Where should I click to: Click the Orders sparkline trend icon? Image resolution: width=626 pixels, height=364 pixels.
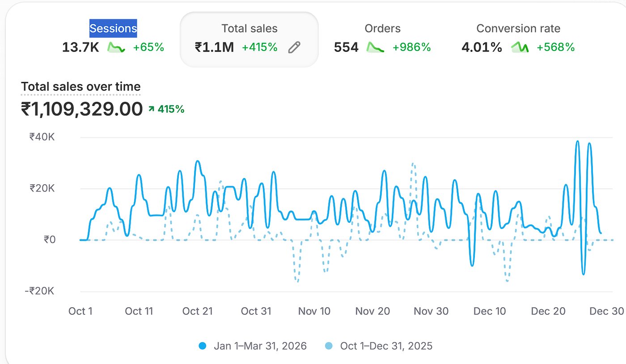coord(376,47)
